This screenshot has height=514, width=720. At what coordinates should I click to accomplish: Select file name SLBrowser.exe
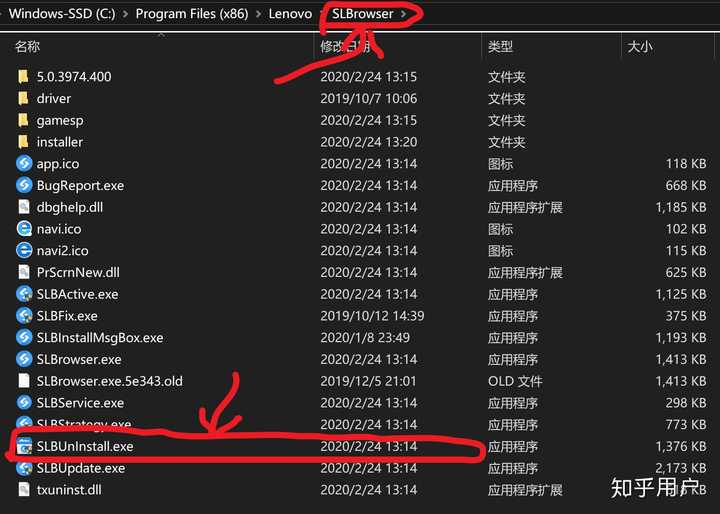click(79, 359)
